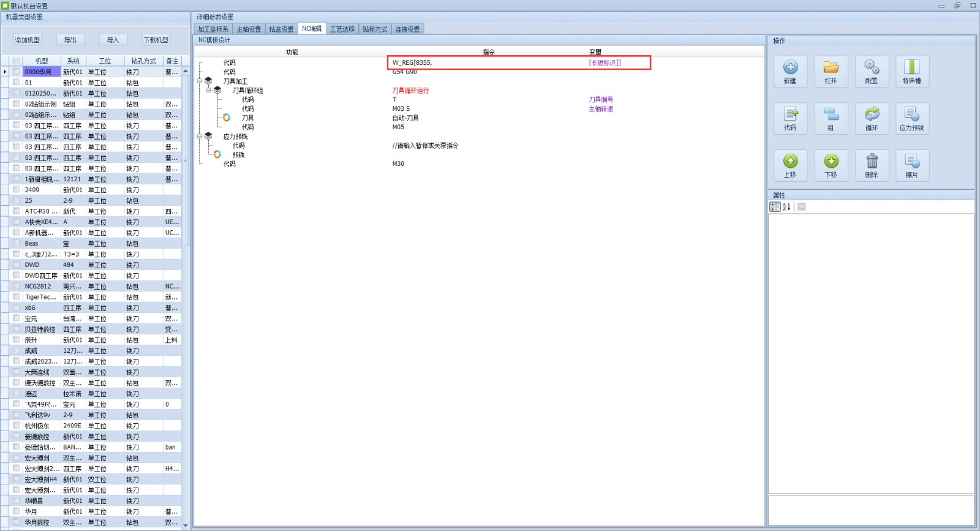Open the 加工坐标系 tab
The width and height of the screenshot is (980, 531).
click(x=213, y=29)
